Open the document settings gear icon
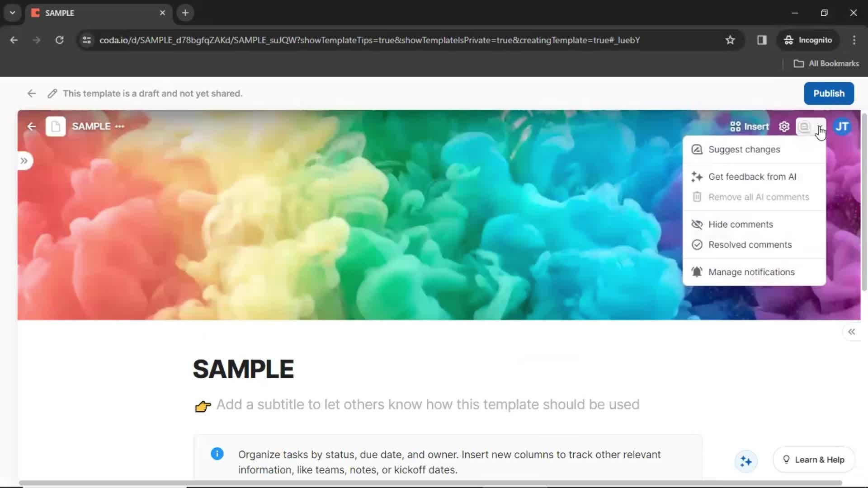868x488 pixels. (x=784, y=126)
